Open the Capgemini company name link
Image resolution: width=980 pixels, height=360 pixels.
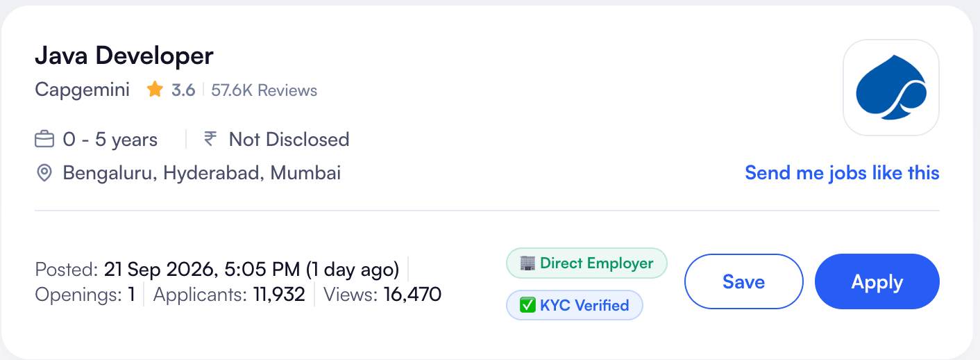click(82, 90)
